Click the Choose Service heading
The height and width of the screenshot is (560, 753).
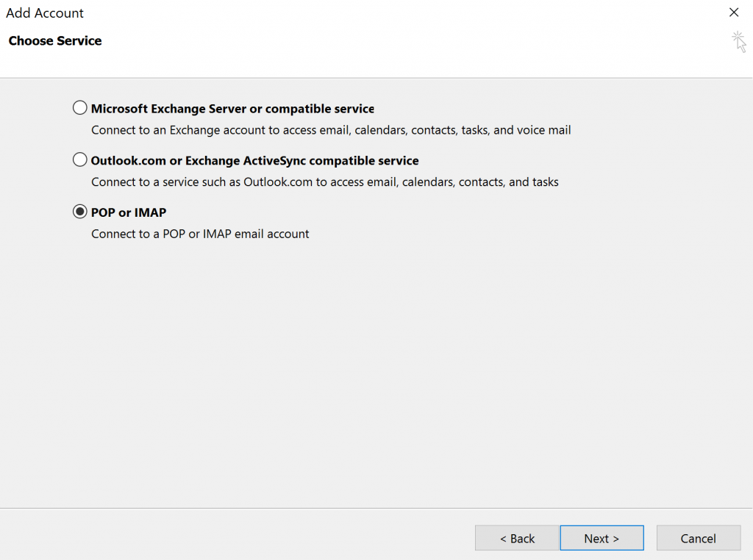point(54,40)
